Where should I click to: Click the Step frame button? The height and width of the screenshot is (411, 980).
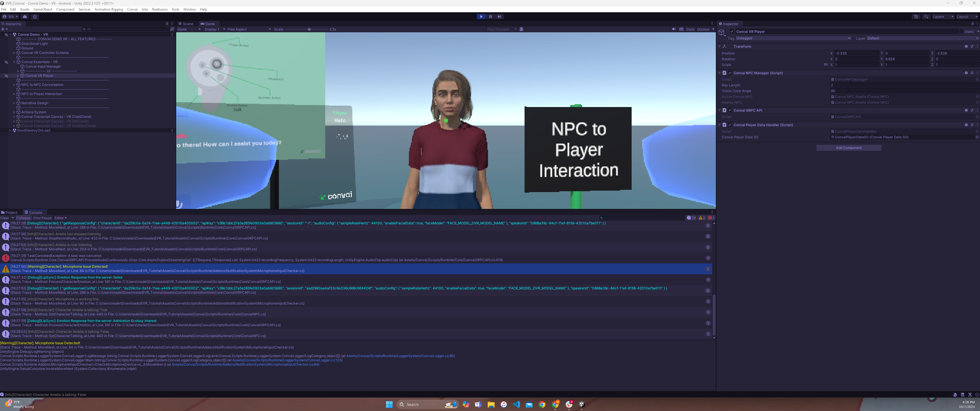[499, 17]
